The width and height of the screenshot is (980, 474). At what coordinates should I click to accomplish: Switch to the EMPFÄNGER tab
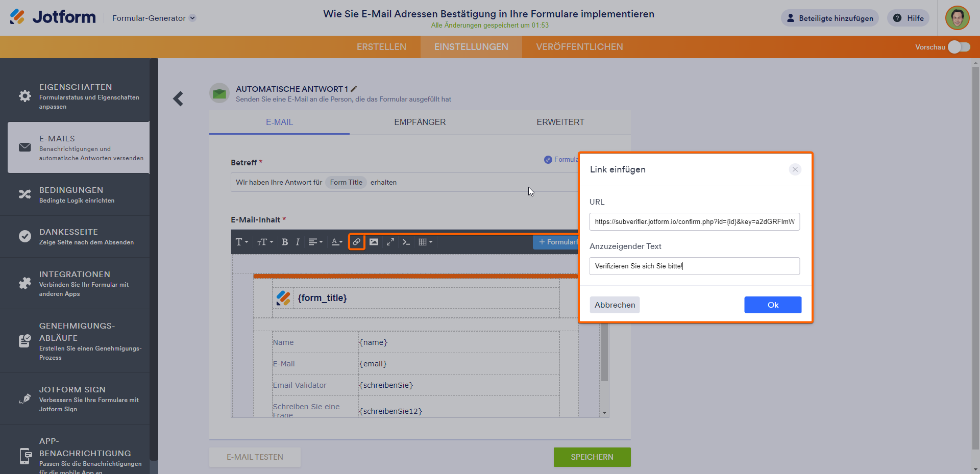click(420, 122)
